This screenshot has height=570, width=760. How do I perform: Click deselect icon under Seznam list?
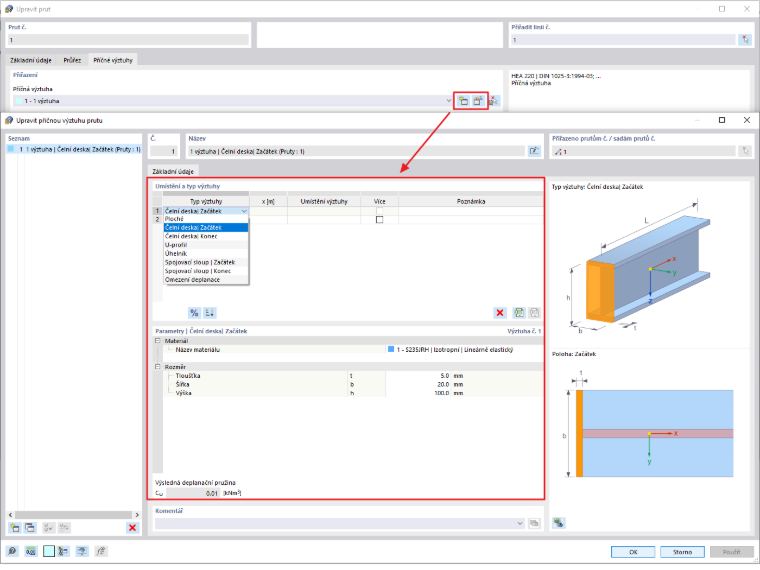click(64, 527)
